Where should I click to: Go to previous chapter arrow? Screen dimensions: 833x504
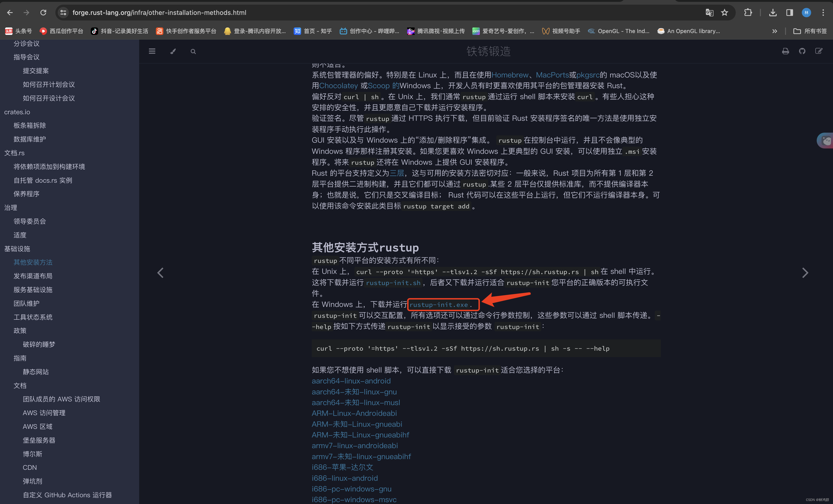[160, 273]
